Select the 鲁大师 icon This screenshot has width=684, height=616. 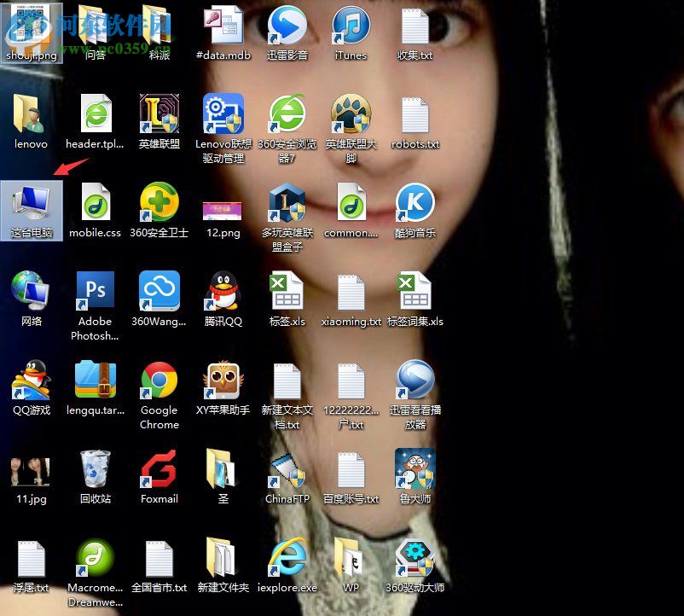coord(415,469)
